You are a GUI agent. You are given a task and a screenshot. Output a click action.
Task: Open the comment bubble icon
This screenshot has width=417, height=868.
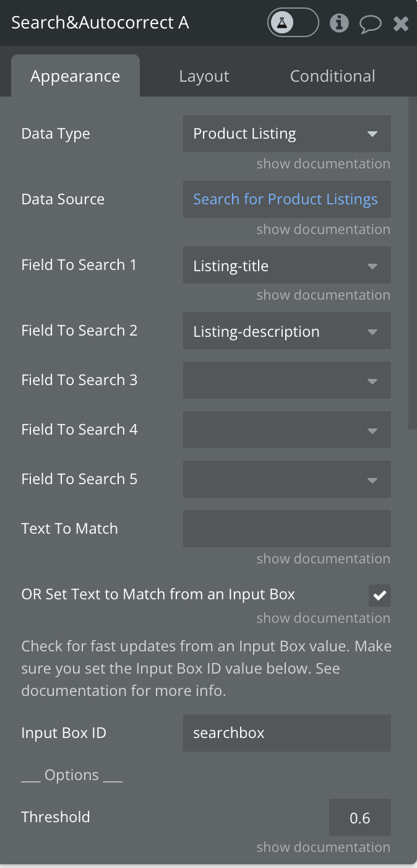click(370, 24)
